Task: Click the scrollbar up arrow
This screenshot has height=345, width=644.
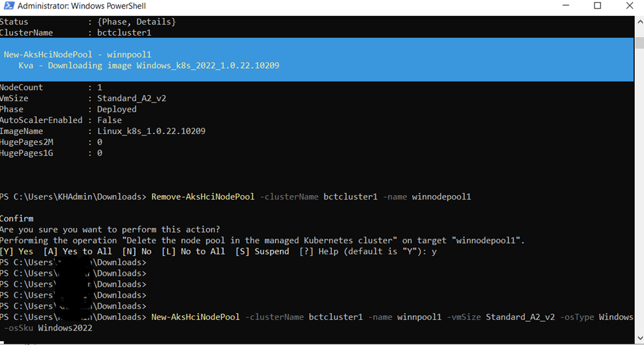Action: coord(639,21)
